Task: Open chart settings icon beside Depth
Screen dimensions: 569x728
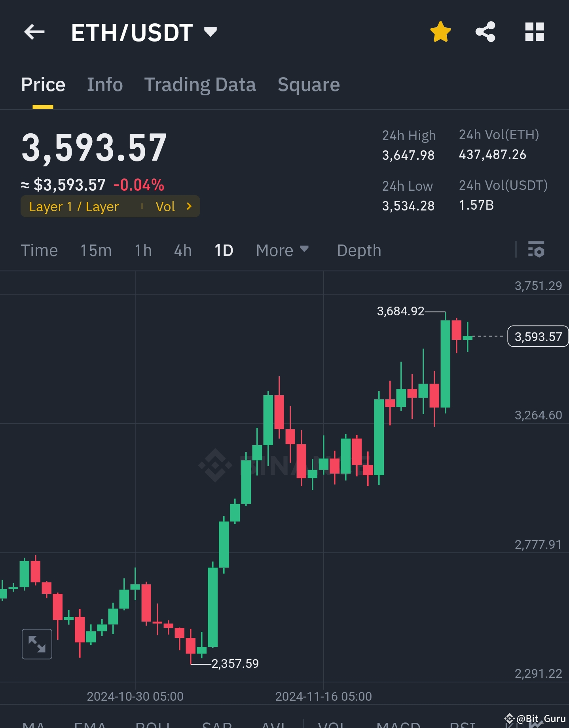Action: (x=537, y=250)
